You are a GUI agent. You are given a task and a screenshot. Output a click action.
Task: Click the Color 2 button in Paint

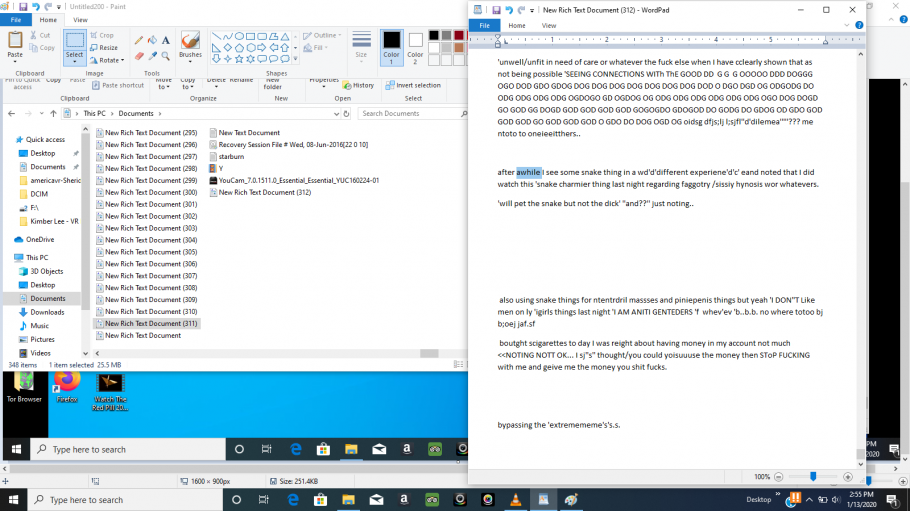pos(415,47)
